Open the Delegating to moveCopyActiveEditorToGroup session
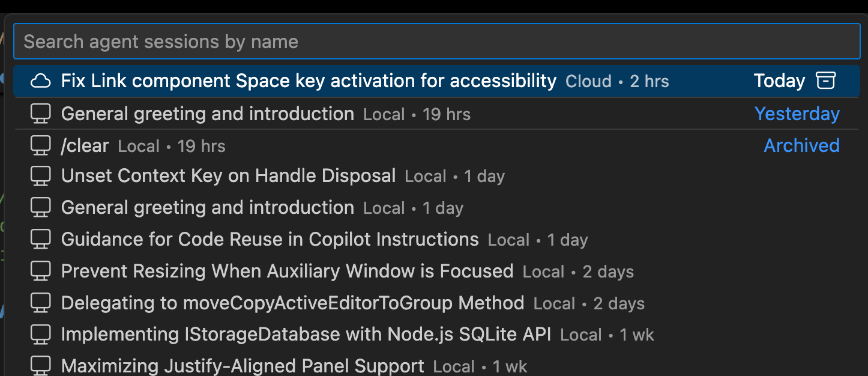Image resolution: width=868 pixels, height=376 pixels. click(292, 302)
